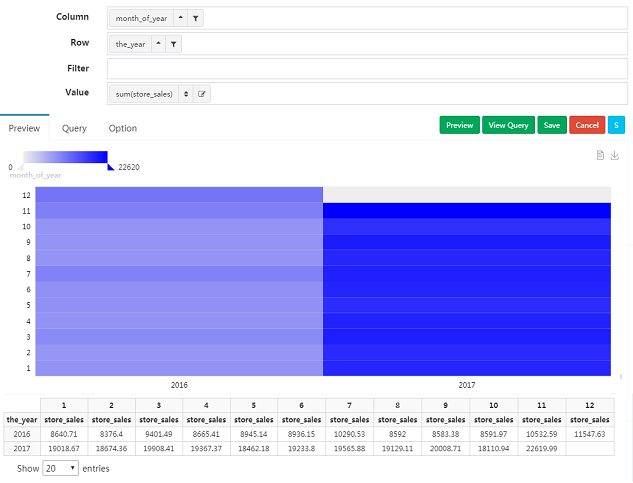Switch to the Query tab
This screenshot has width=633, height=483.
click(x=74, y=128)
